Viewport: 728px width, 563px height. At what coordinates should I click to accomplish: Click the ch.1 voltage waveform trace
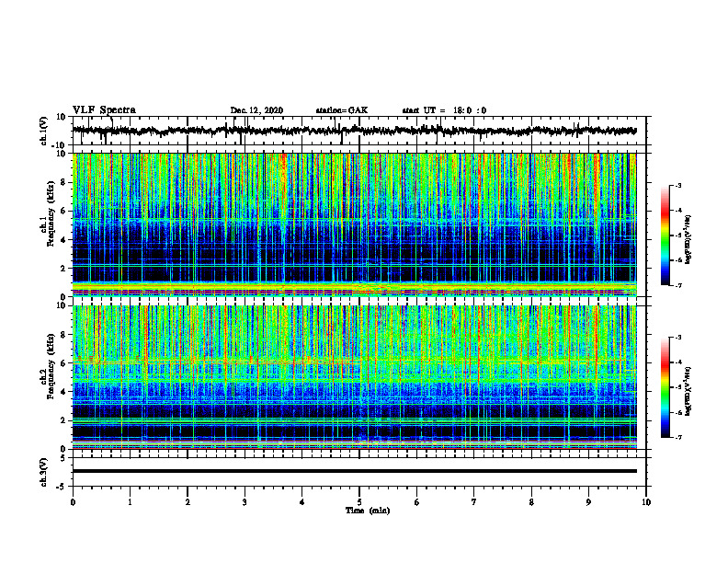(x=354, y=131)
